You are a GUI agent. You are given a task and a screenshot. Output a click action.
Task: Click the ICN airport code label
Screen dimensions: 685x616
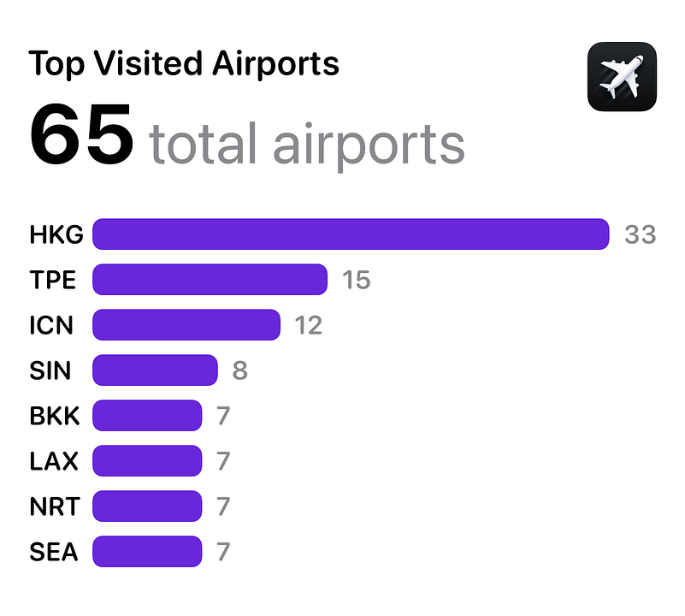(x=51, y=325)
